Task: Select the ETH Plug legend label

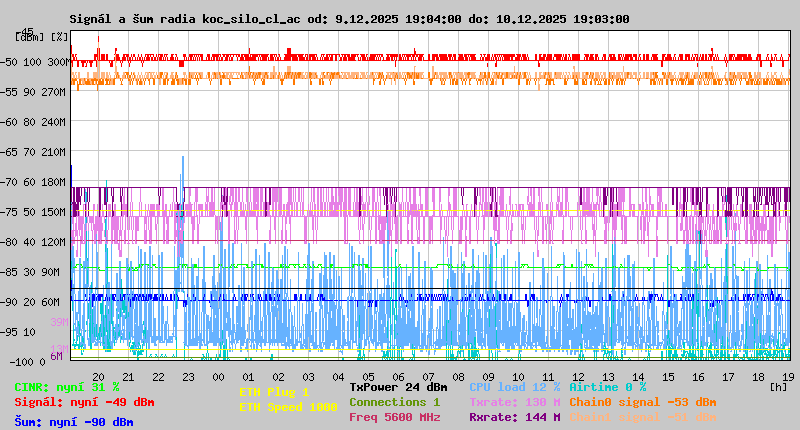Action: (274, 392)
